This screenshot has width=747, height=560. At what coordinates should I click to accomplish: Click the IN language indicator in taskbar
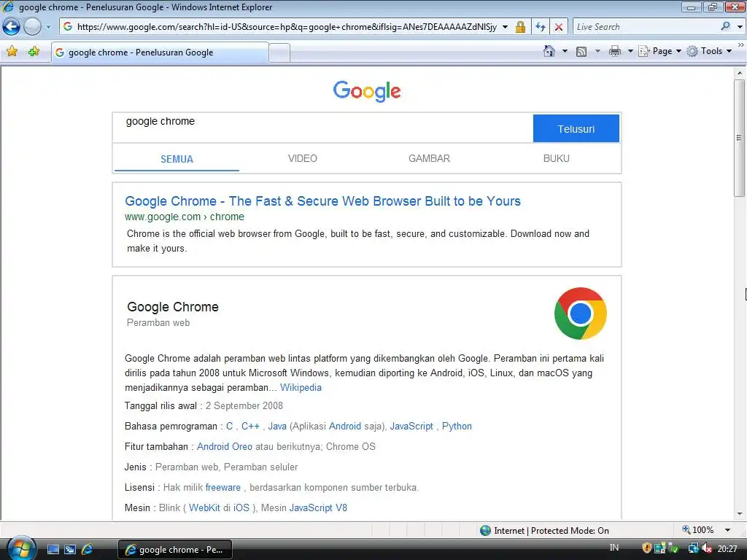614,548
